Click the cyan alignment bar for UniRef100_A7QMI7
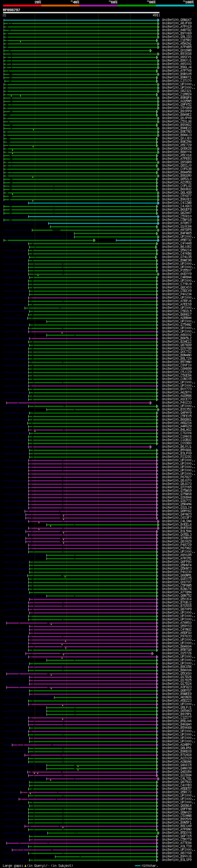197x868 pixels. (x=103, y=224)
